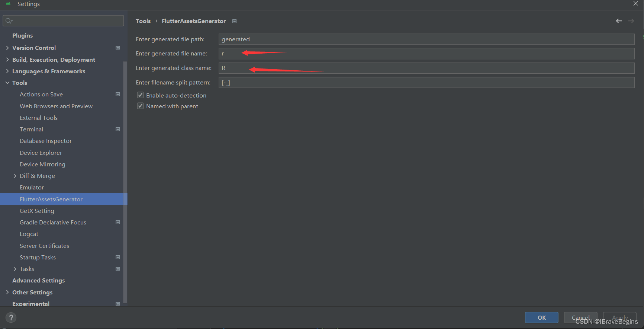Expand Diff & Merge node
The height and width of the screenshot is (329, 644).
15,176
